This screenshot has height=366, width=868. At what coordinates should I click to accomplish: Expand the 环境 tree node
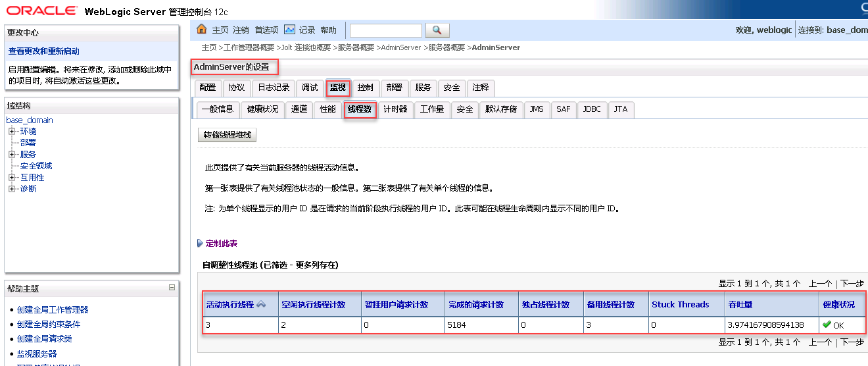[x=12, y=132]
